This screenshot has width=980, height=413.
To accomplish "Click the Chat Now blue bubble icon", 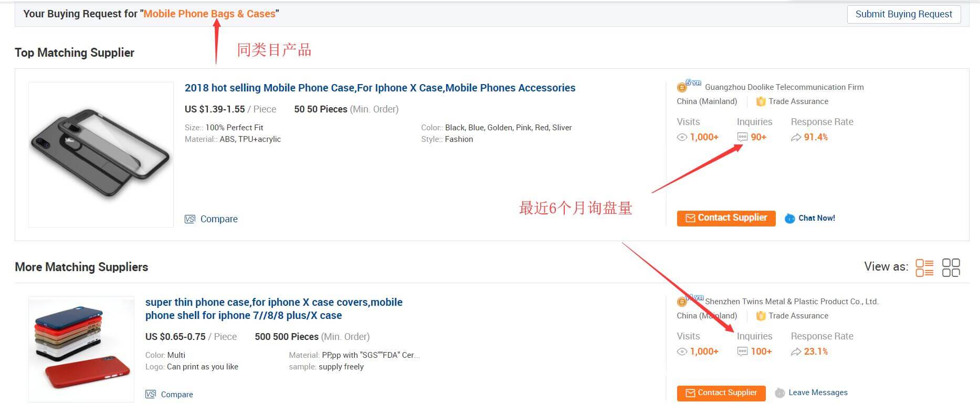I will pyautogui.click(x=789, y=219).
